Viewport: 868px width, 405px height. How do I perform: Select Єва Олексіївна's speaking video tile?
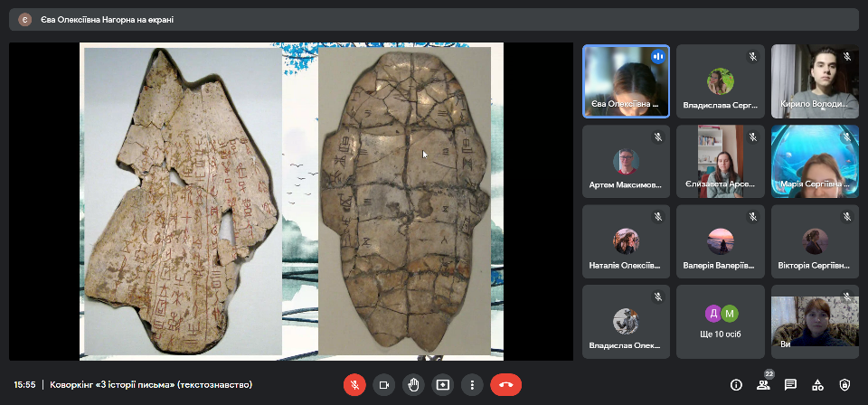[626, 81]
